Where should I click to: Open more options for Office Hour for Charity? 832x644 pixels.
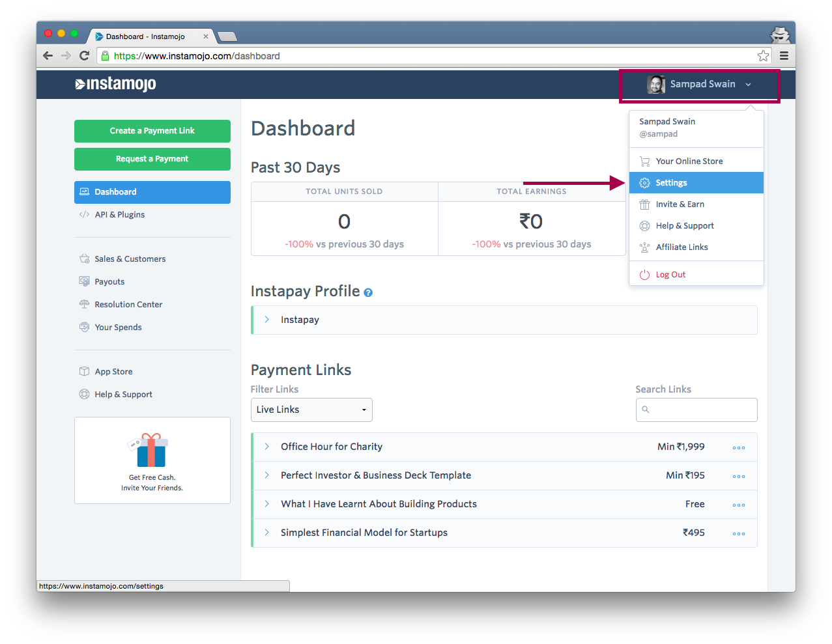pos(739,448)
